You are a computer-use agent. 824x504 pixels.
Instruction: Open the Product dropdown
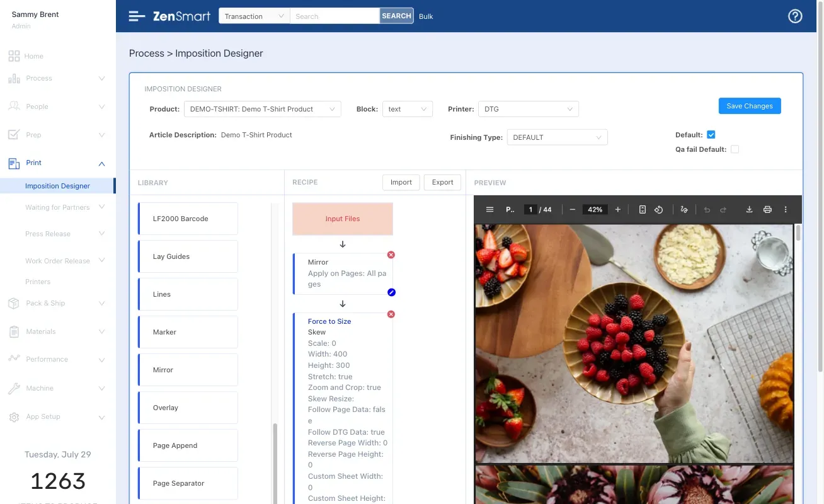(263, 109)
